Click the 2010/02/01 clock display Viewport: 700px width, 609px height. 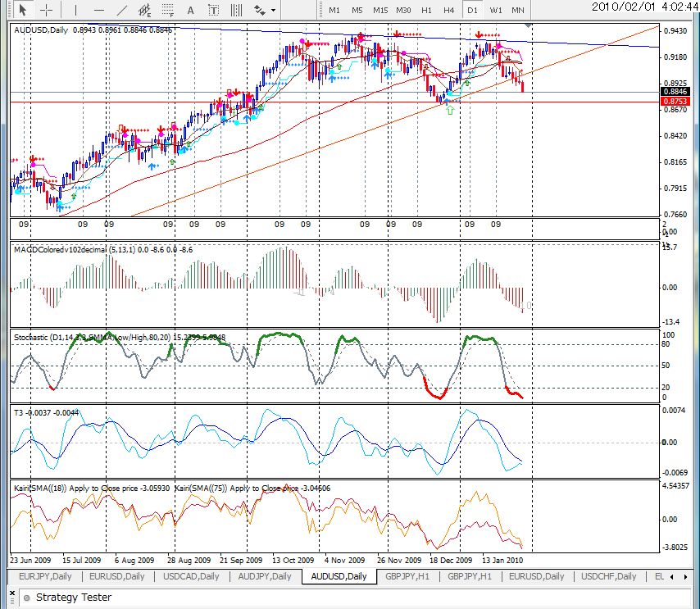(644, 7)
